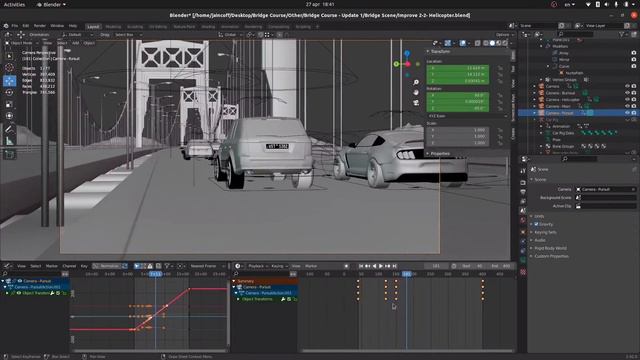Expand the Units panel
Screen dimensions: 640x360
point(539,216)
